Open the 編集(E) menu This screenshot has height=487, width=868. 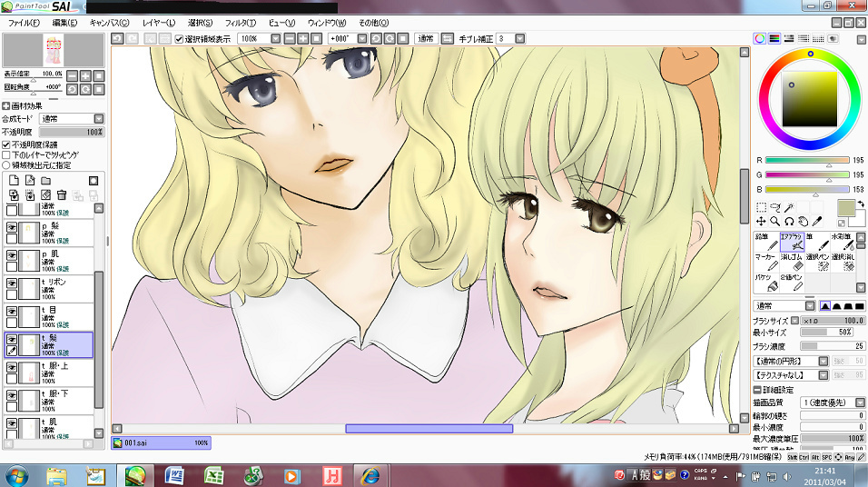click(64, 23)
